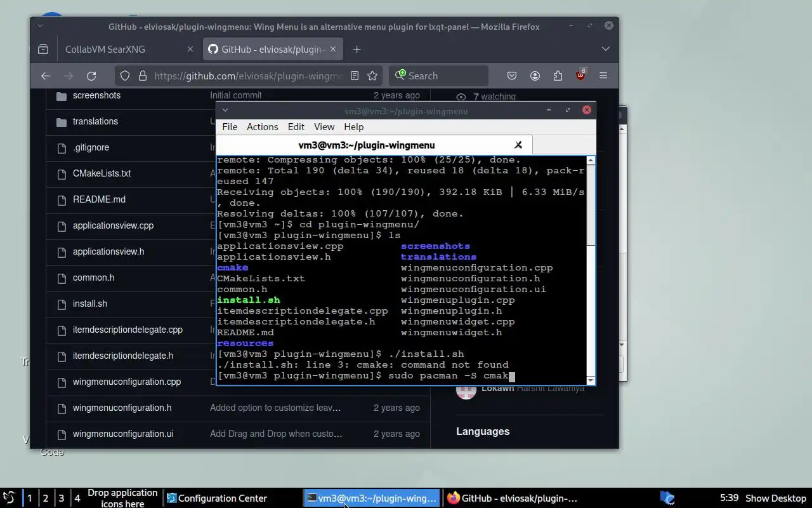The height and width of the screenshot is (508, 812).
Task: Click the terminal scrollbar down arrow
Action: [x=591, y=380]
